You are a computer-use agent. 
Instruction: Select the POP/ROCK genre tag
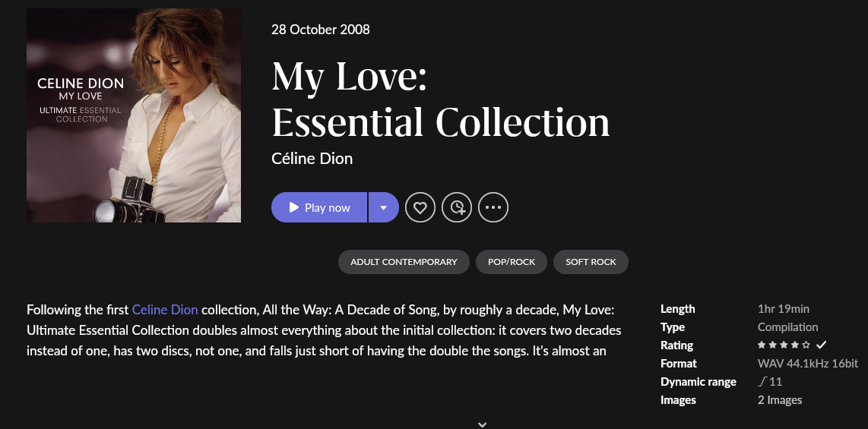(x=512, y=262)
